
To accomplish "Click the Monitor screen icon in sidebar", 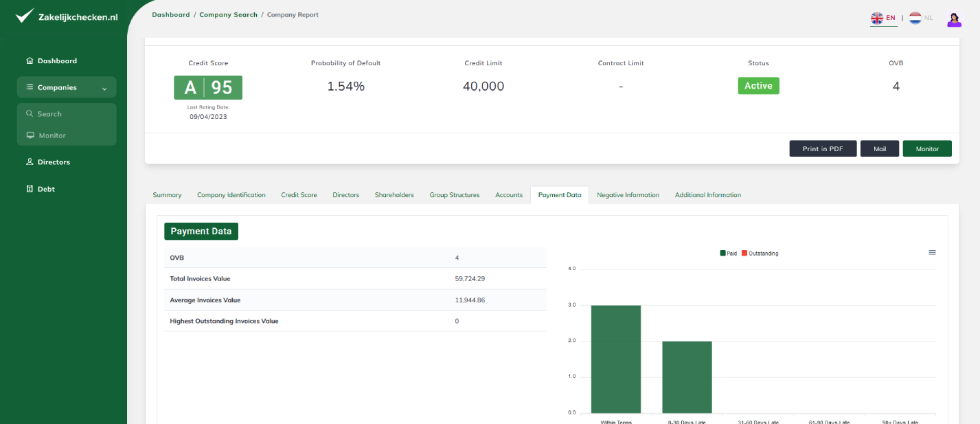I will 30,135.
